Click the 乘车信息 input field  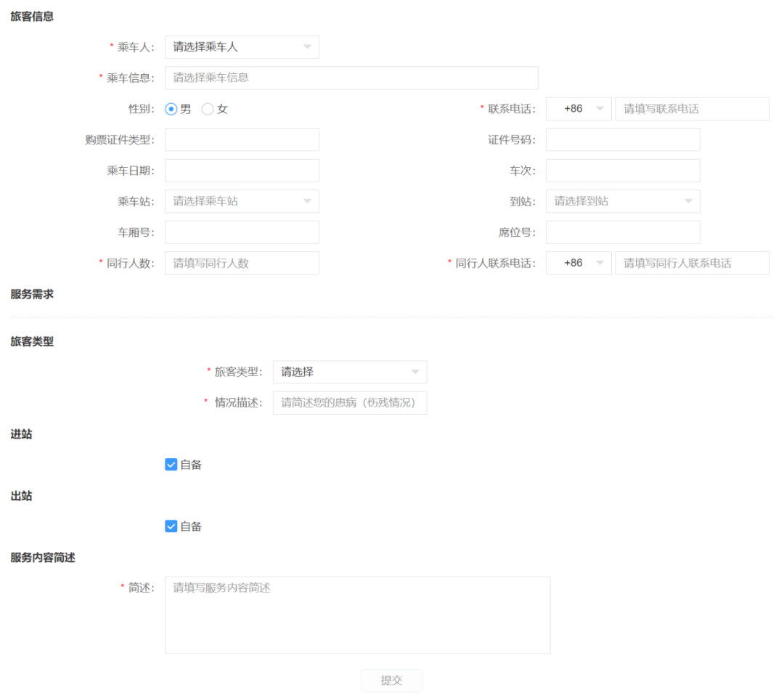click(351, 78)
